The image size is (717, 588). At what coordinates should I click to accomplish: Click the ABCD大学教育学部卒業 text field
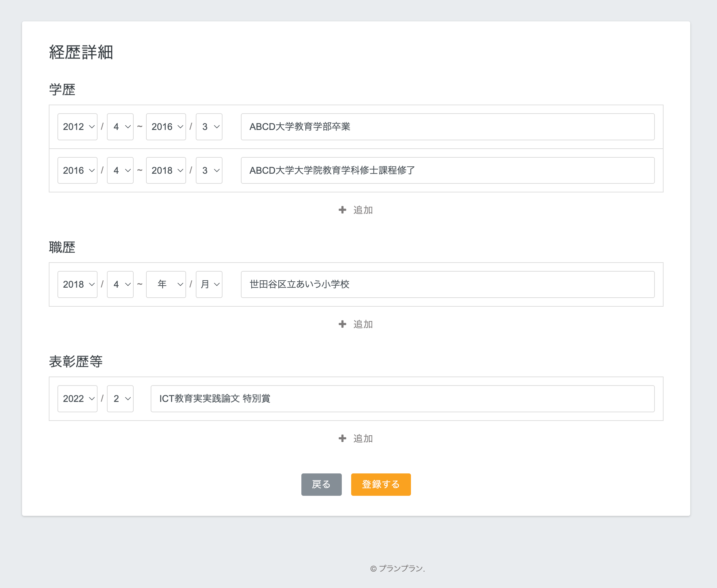[447, 127]
